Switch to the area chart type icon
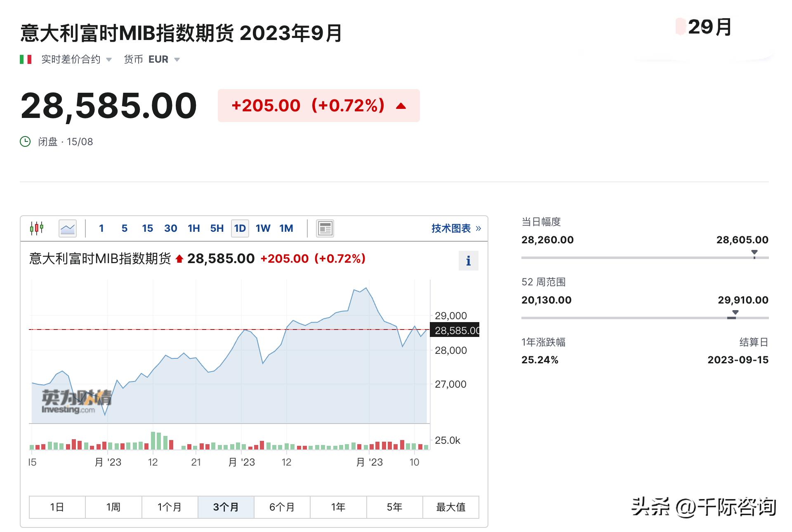Screen dimensions: 792x532 67,228
